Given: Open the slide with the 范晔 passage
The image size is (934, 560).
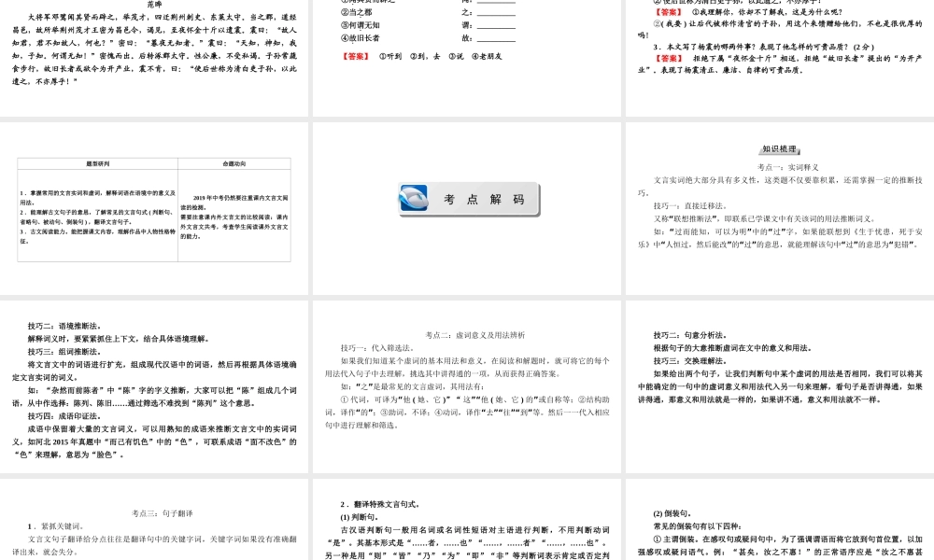Looking at the screenshot, I should [154, 58].
